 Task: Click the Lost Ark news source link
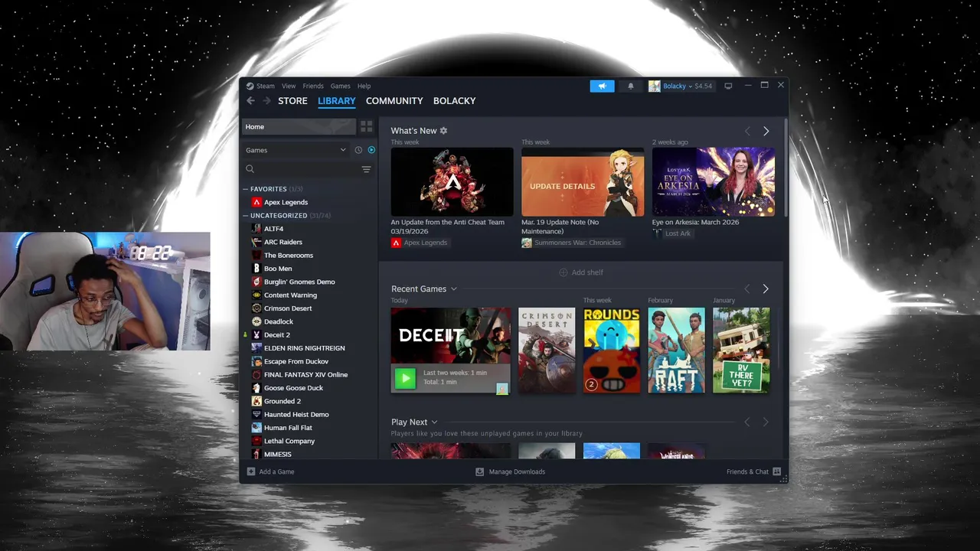pyautogui.click(x=678, y=233)
